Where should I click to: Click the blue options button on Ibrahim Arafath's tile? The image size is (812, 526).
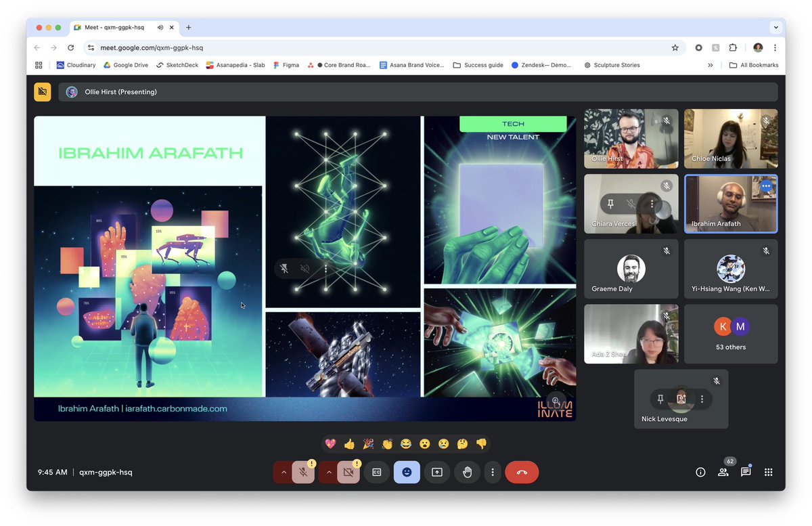tap(766, 186)
